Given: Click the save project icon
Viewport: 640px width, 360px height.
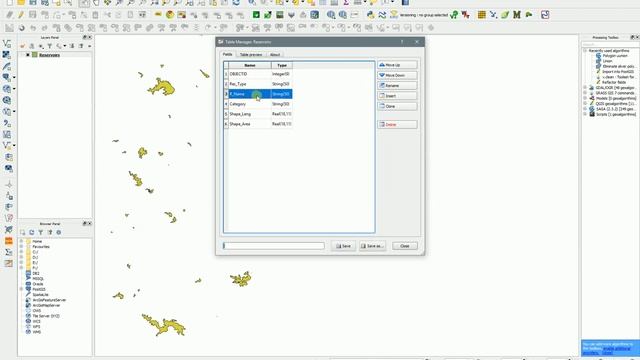Looking at the screenshot, I should 33,3.
